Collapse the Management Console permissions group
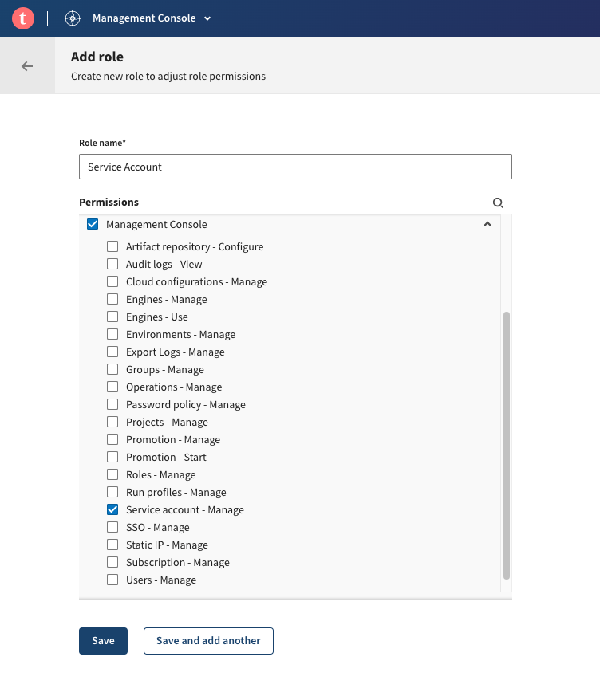This screenshot has height=700, width=600. coord(487,225)
